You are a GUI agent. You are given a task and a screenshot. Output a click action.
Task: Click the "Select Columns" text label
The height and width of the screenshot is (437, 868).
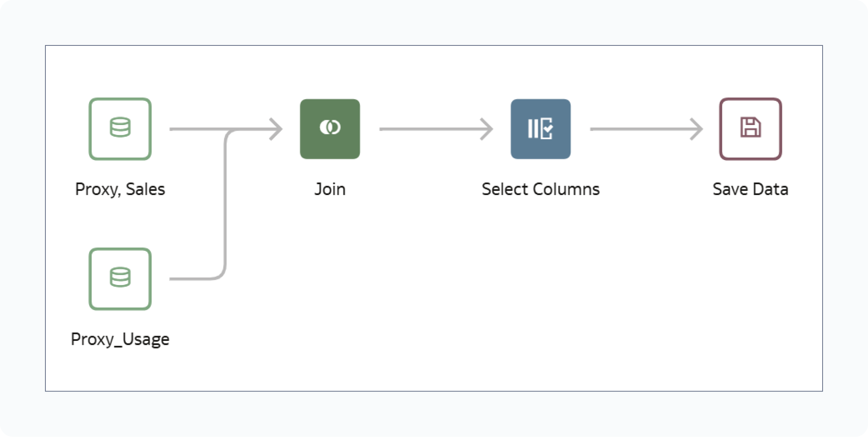pos(540,189)
